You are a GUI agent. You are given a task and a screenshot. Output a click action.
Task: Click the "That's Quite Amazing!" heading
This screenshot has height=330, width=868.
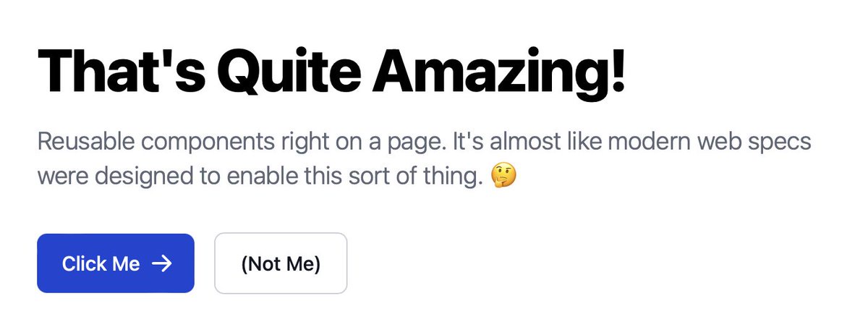click(331, 71)
